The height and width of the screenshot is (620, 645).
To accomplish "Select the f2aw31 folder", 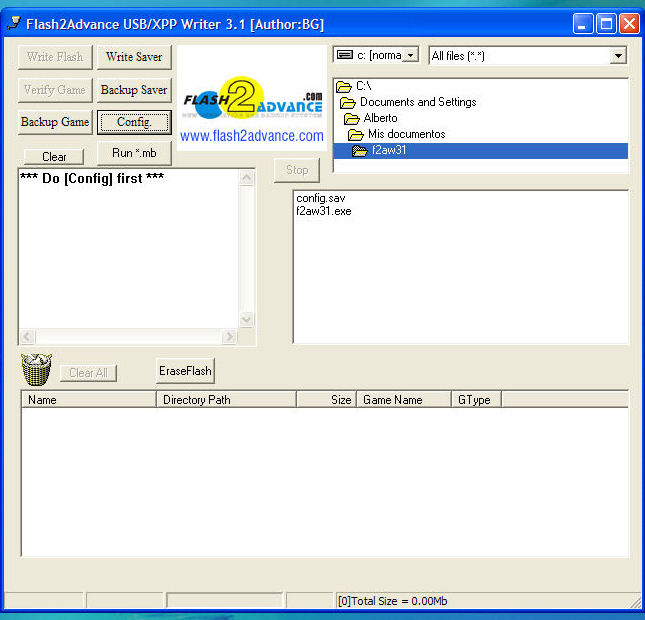I will click(x=480, y=151).
